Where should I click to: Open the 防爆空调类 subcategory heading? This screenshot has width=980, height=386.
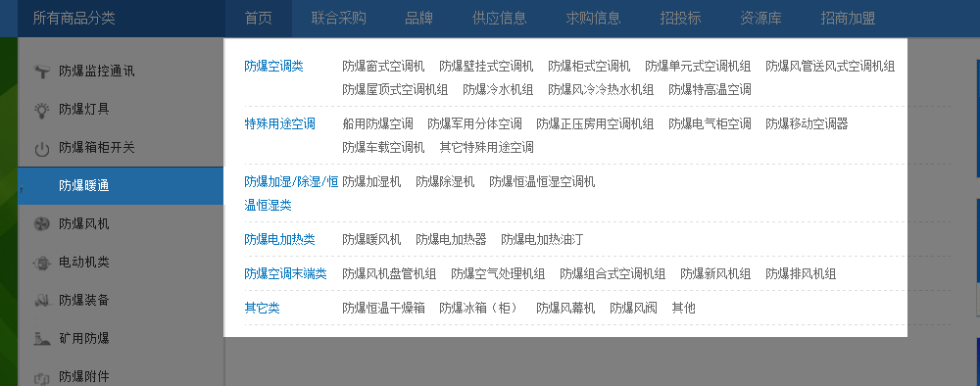click(273, 67)
